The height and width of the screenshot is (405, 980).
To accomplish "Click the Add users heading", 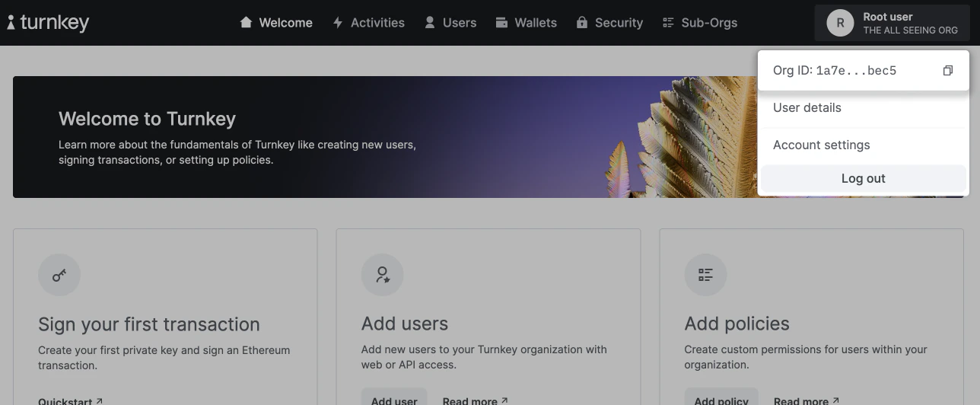I will coord(405,324).
